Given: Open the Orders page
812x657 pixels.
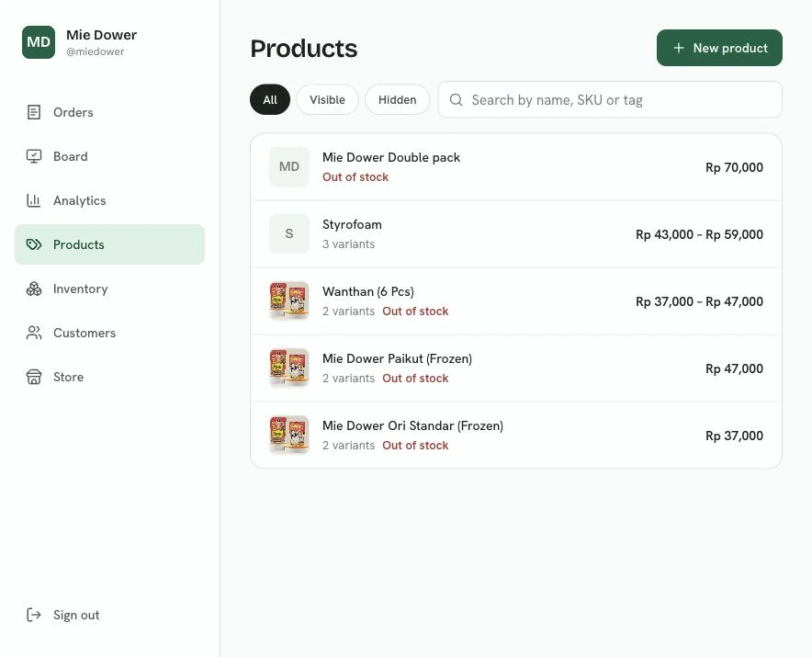Looking at the screenshot, I should coord(110,112).
